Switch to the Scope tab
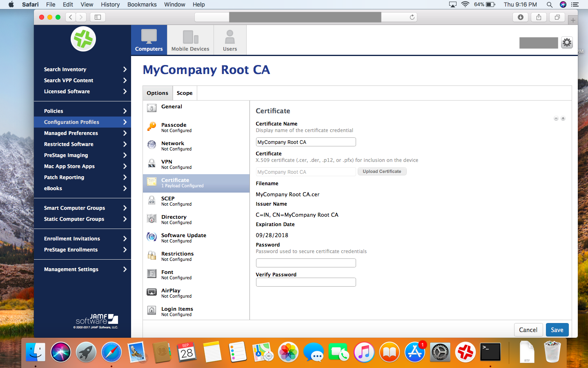 [x=185, y=93]
